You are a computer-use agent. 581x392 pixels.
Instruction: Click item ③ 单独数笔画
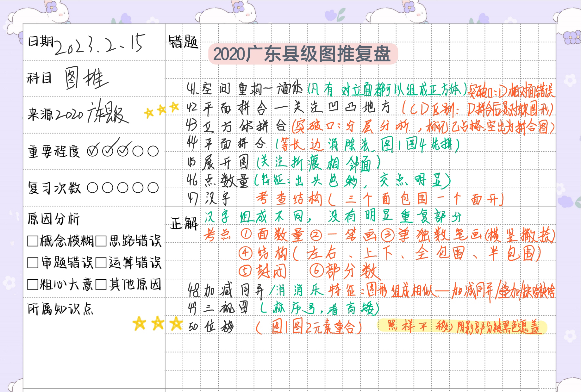click(468, 235)
